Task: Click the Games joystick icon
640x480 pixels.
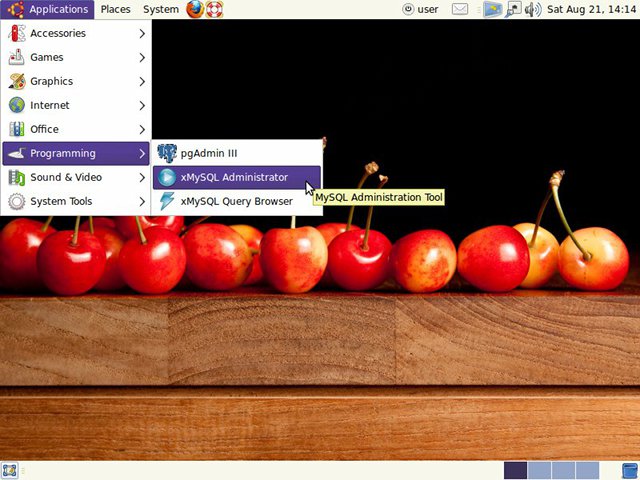Action: coord(17,58)
